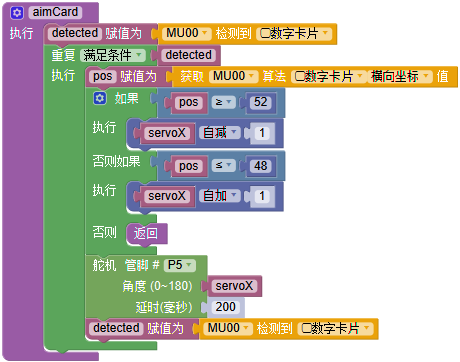Screen dimensions: 460x362
Task: Select the servoX variable in the servo angle slot
Action: pos(234,286)
